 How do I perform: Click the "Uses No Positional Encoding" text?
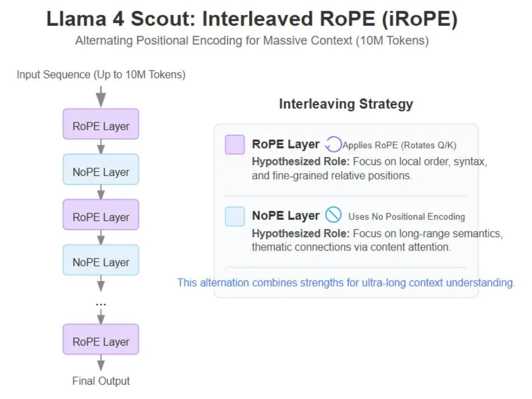click(x=406, y=217)
